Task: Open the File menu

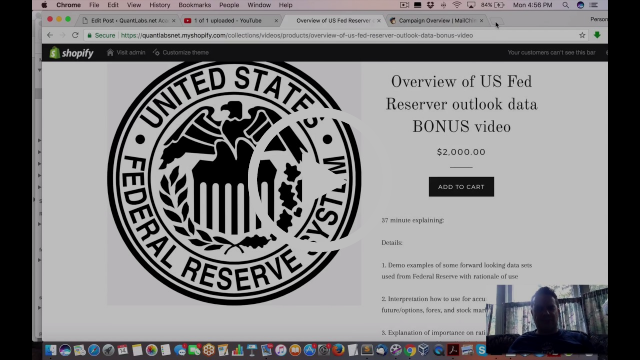Action: (x=94, y=5)
